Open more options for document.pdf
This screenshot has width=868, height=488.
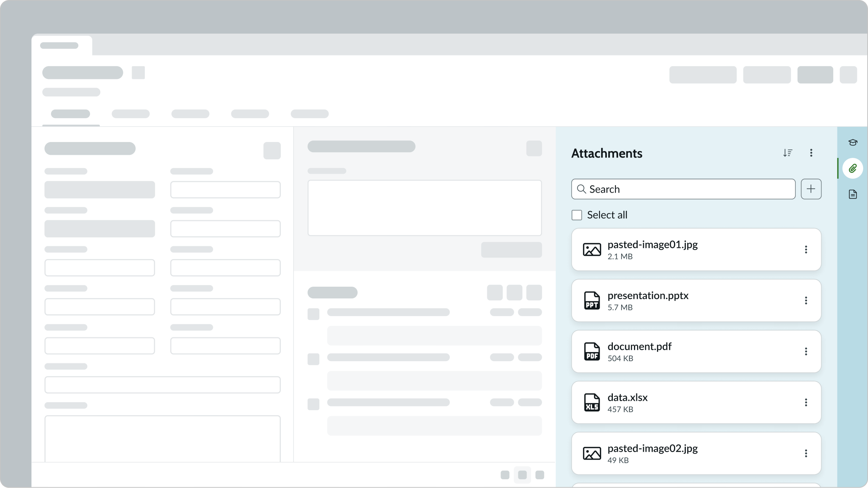[806, 351]
